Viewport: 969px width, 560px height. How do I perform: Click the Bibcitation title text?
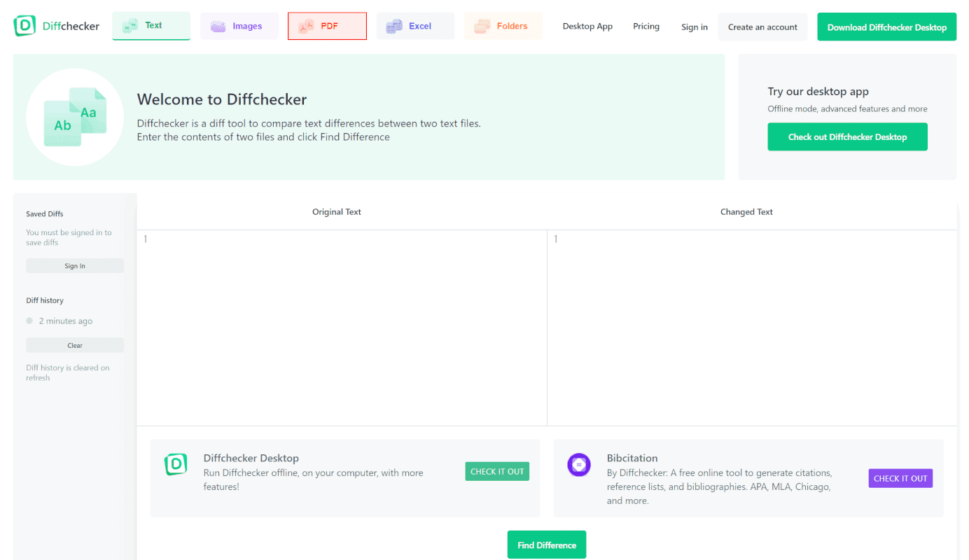point(632,458)
